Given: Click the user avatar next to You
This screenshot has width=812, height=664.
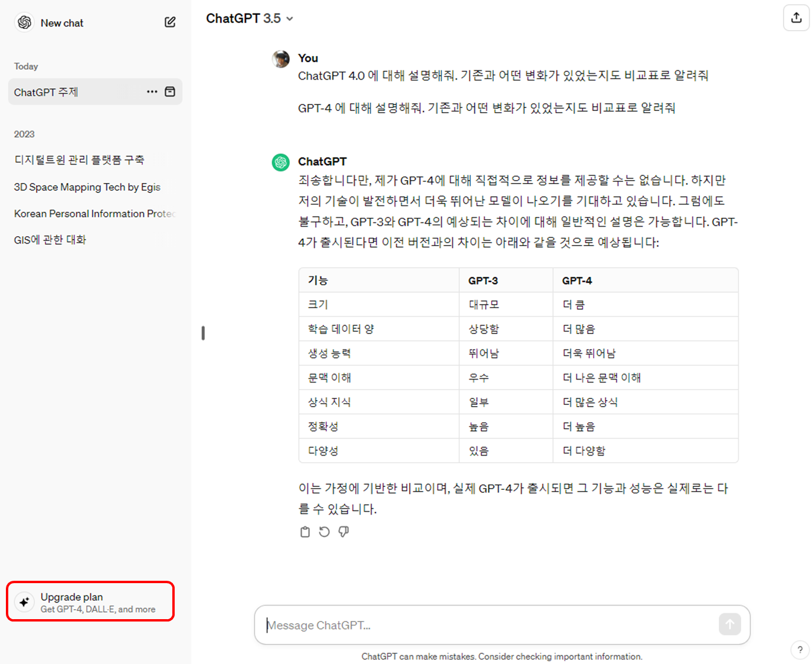Looking at the screenshot, I should point(281,59).
